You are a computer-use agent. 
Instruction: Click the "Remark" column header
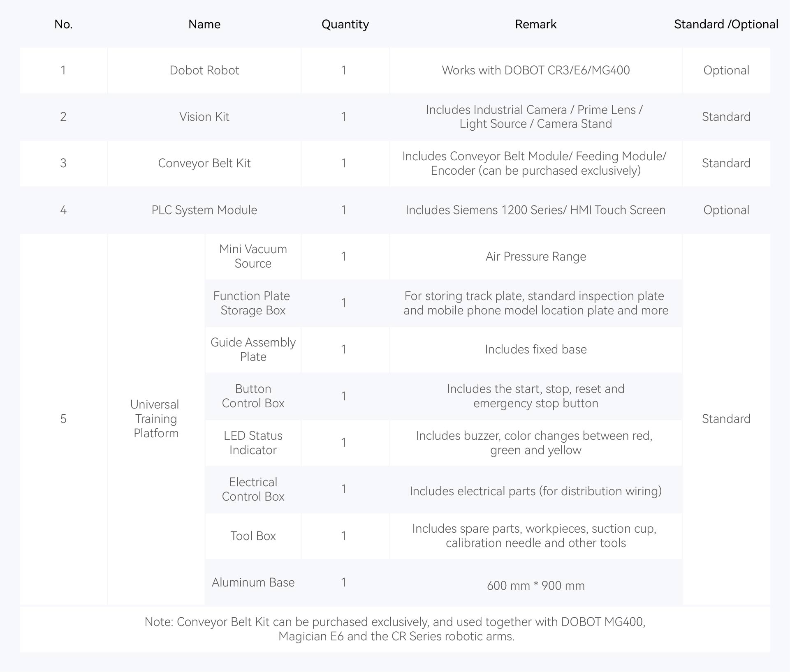coord(535,24)
